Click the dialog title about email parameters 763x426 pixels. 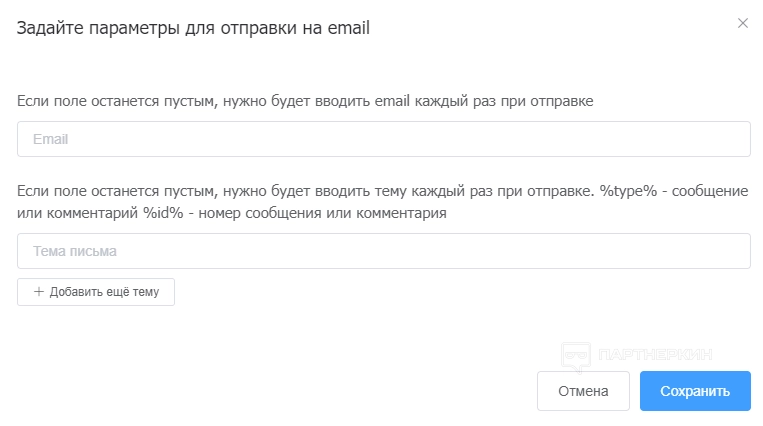(x=194, y=28)
